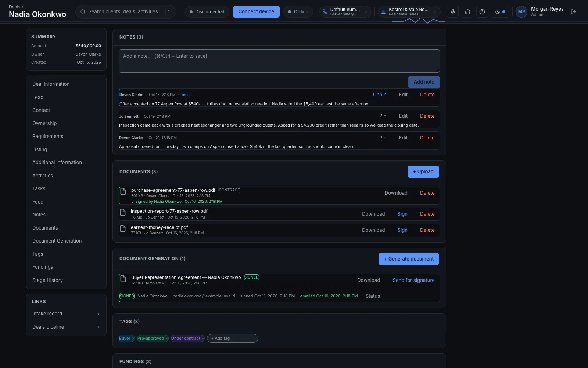This screenshot has width=588, height=368.
Task: Remove the Pre-approved tag
Action: coord(167,339)
